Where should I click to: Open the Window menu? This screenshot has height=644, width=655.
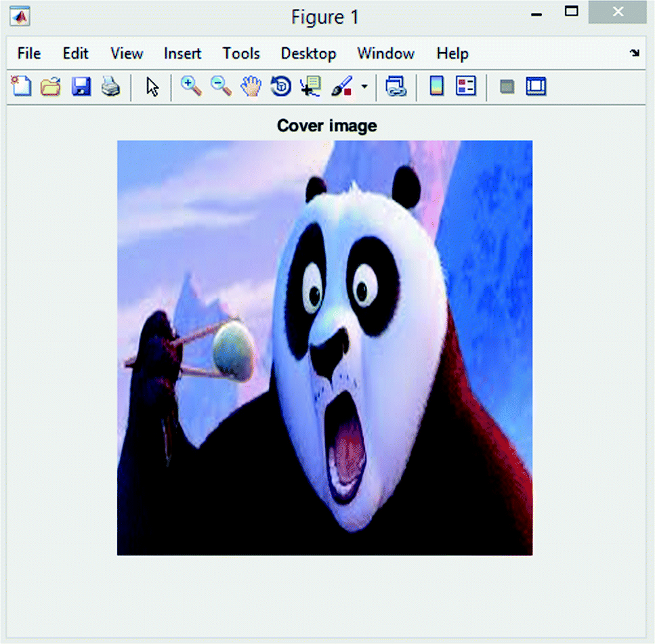(x=386, y=53)
